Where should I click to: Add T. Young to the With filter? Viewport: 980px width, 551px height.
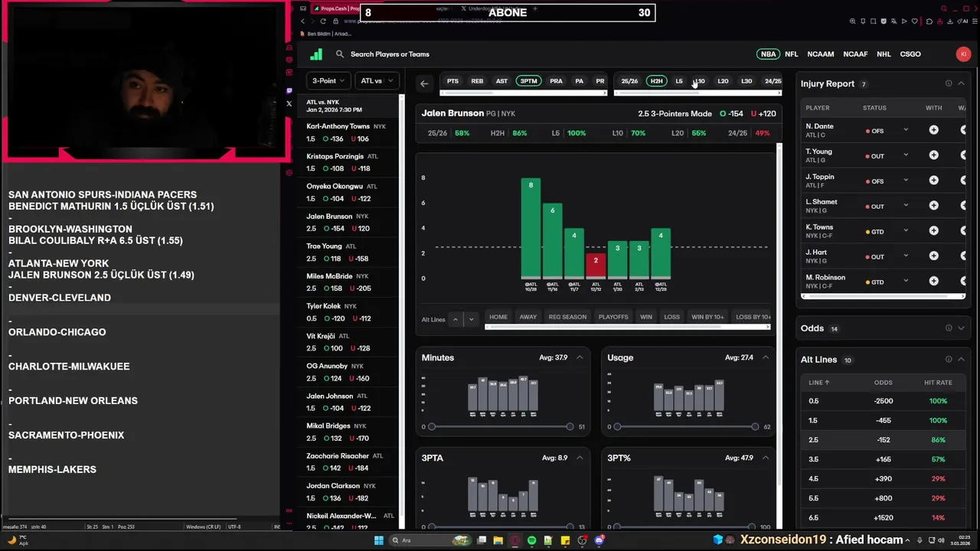pyautogui.click(x=933, y=155)
